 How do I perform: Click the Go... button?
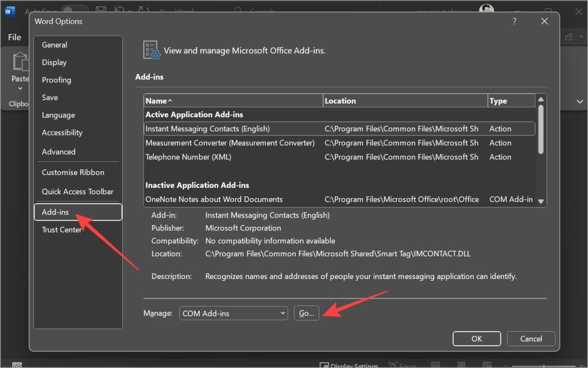click(307, 313)
